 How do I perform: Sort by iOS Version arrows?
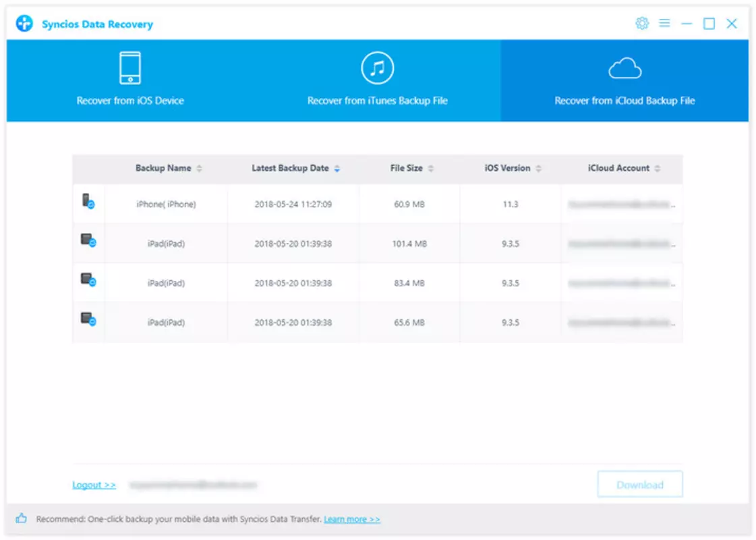[x=539, y=169]
